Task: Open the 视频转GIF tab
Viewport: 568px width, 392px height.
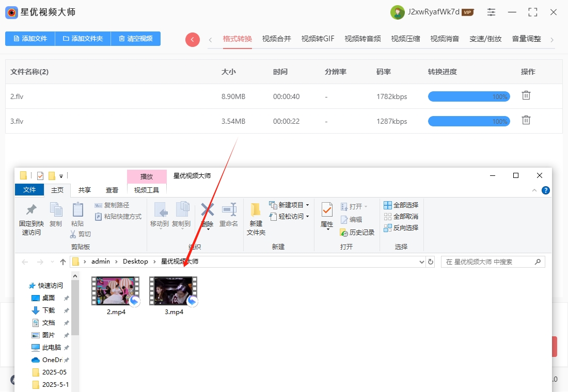Action: (x=318, y=39)
